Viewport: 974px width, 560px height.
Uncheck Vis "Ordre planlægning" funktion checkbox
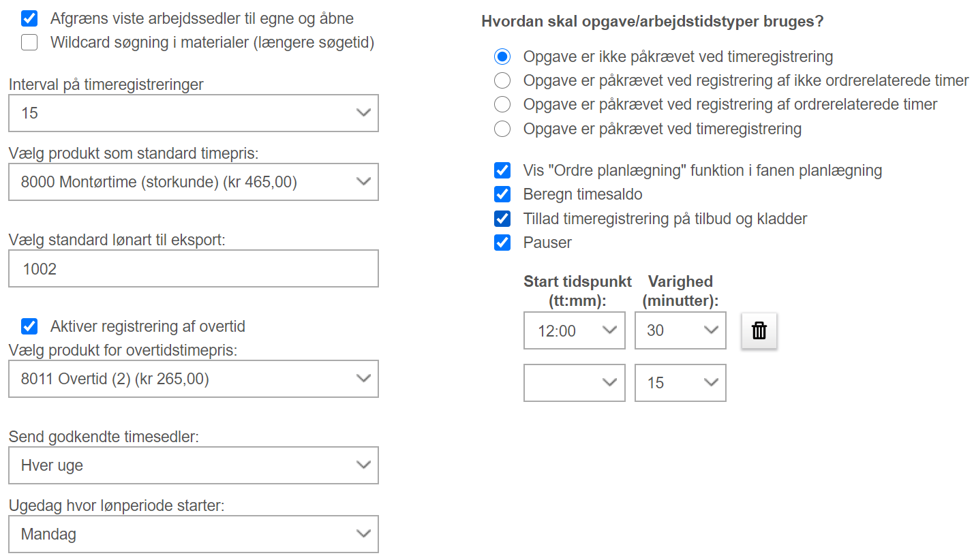(502, 170)
